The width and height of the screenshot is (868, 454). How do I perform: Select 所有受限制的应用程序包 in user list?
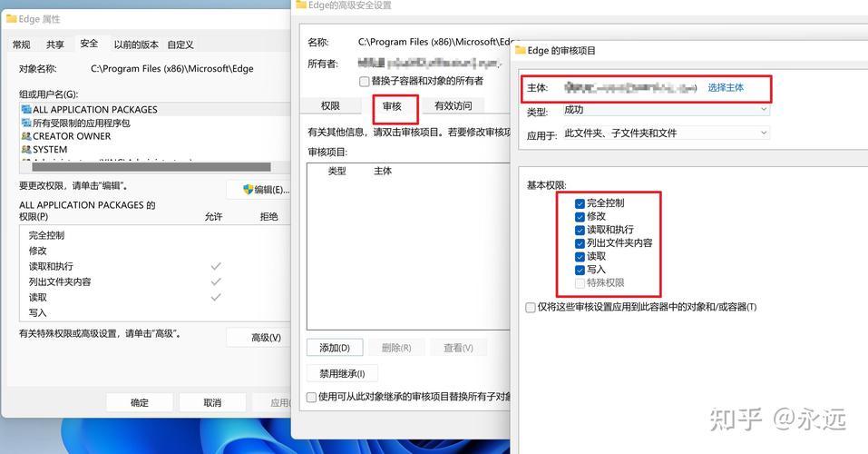pos(155,123)
